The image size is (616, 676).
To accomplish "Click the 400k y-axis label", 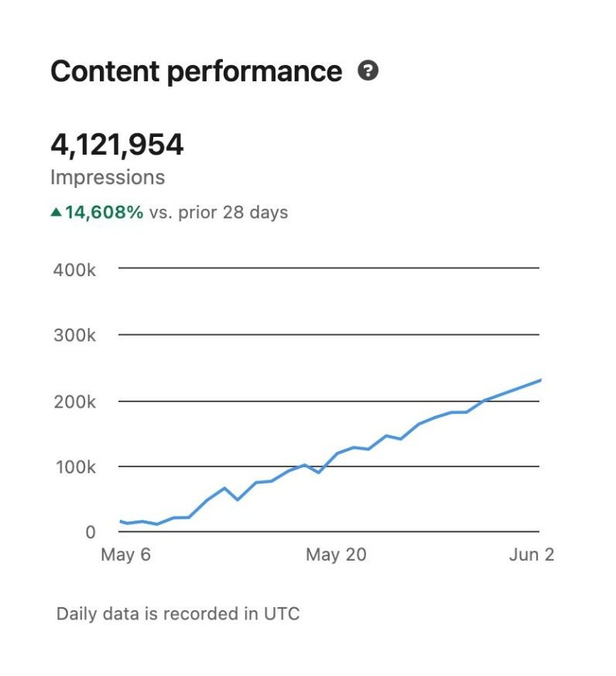I will pos(74,270).
